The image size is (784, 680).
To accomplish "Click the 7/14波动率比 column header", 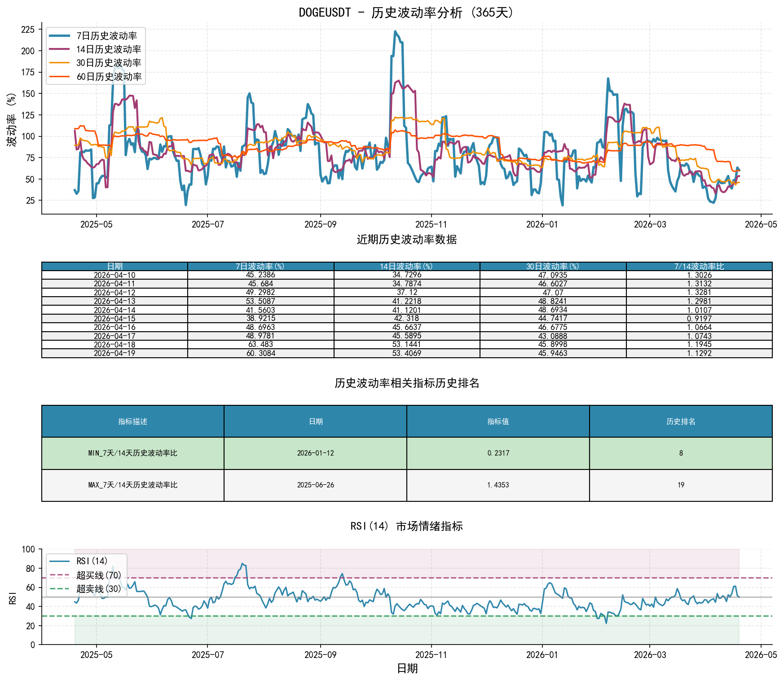I will pyautogui.click(x=699, y=267).
